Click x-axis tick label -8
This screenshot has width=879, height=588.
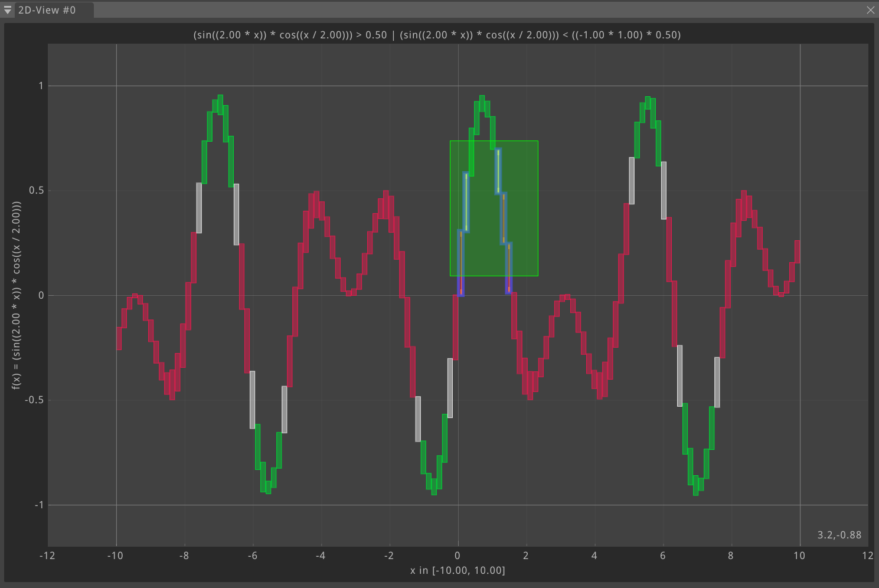184,556
